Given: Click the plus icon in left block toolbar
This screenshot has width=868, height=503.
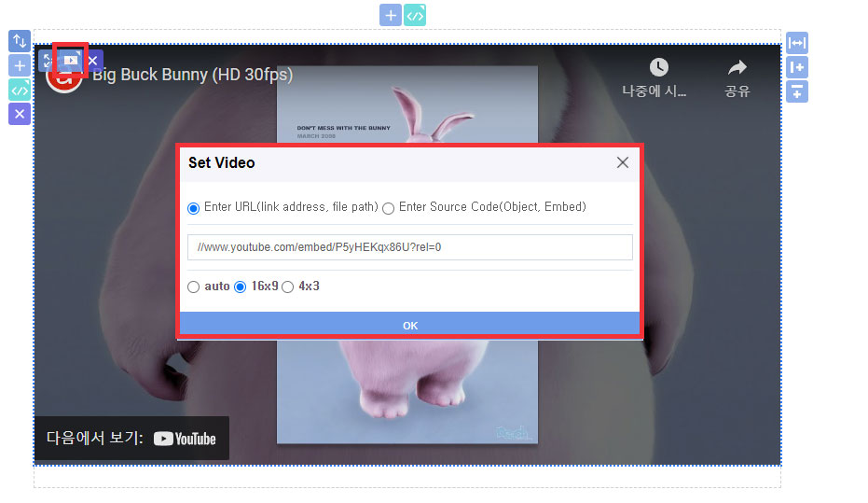Looking at the screenshot, I should click(x=20, y=66).
